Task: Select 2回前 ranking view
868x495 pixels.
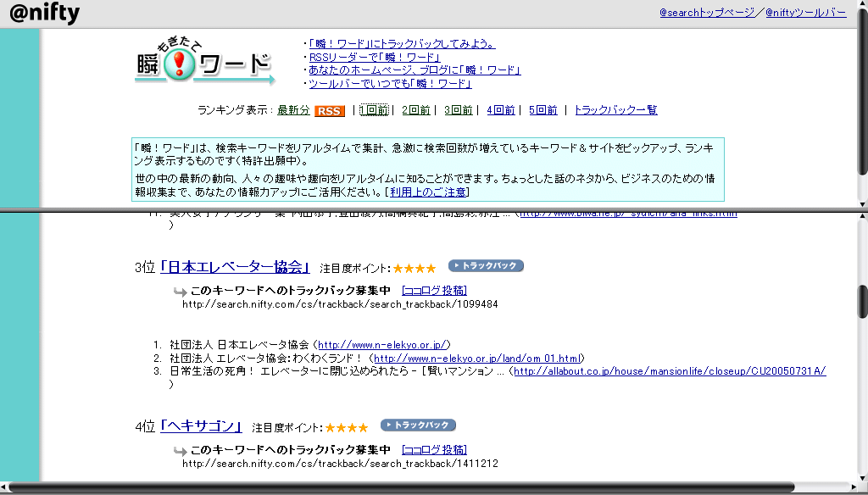Action: click(416, 110)
